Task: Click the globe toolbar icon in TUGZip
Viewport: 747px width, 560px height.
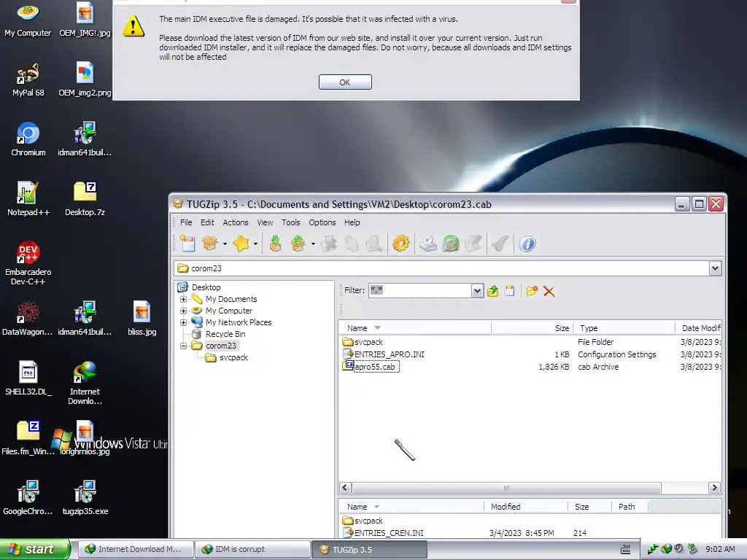Action: [x=451, y=244]
